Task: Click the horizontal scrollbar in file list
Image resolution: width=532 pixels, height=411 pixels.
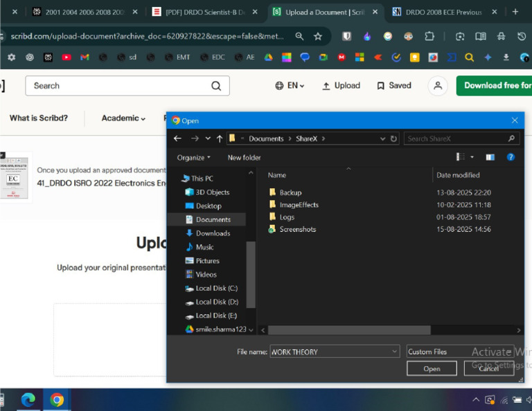Action: click(x=349, y=330)
